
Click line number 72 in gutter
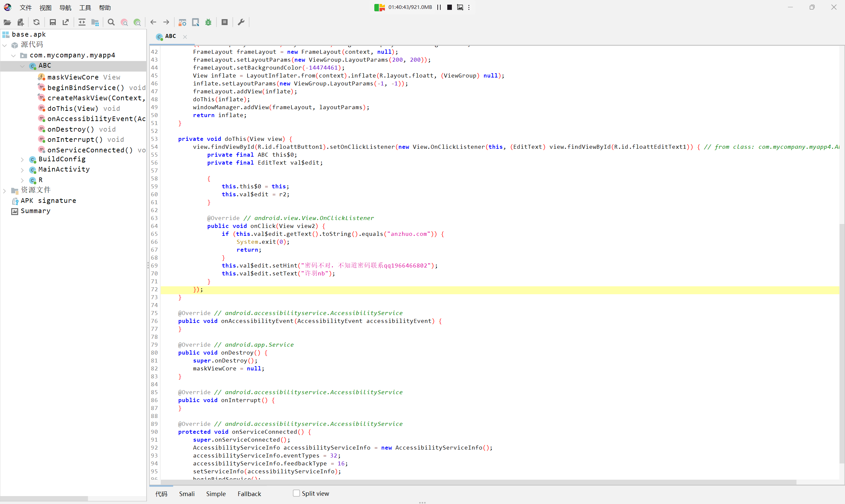click(154, 290)
